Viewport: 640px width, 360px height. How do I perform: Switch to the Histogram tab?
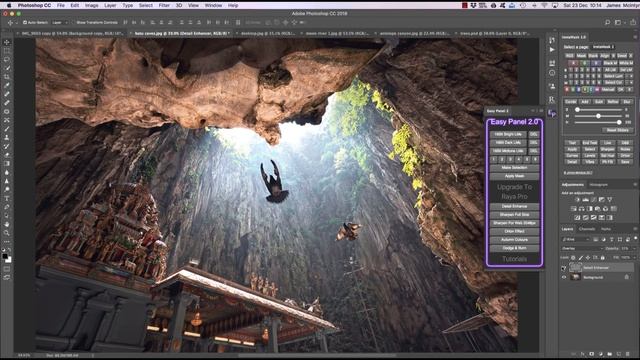(x=598, y=184)
